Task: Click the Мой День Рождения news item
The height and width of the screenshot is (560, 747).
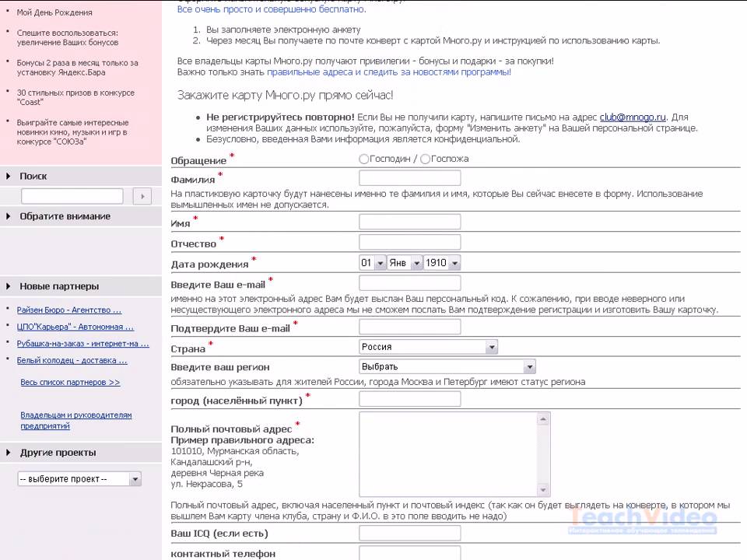Action: coord(54,12)
